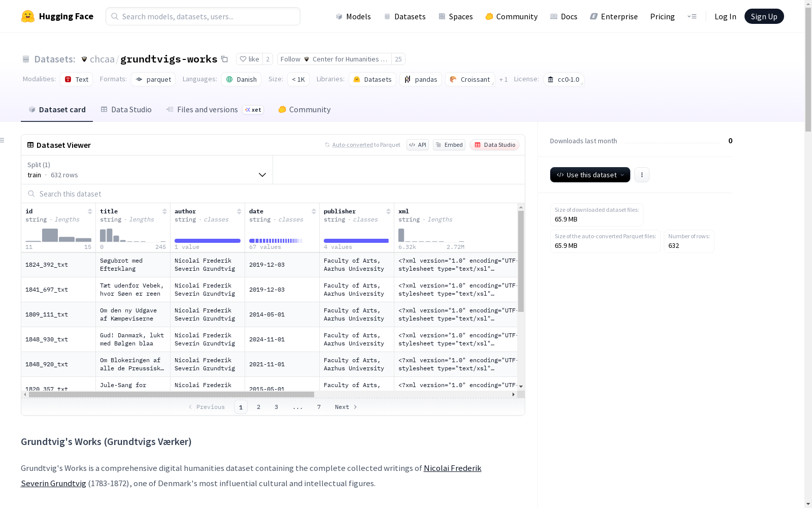Open the API button in Dataset Viewer

(x=418, y=145)
